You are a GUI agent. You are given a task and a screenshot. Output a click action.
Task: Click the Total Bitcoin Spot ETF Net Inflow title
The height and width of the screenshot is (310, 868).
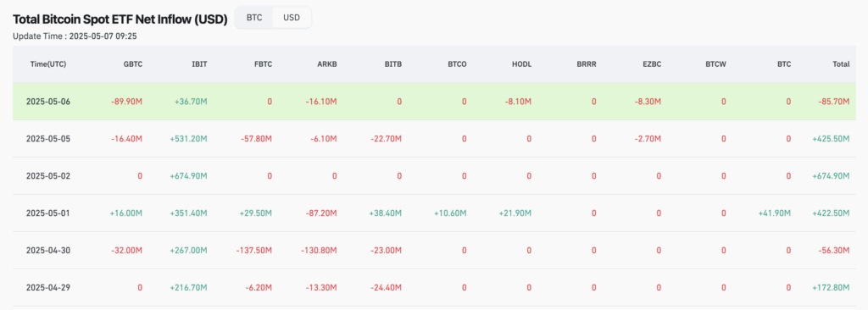(x=120, y=19)
